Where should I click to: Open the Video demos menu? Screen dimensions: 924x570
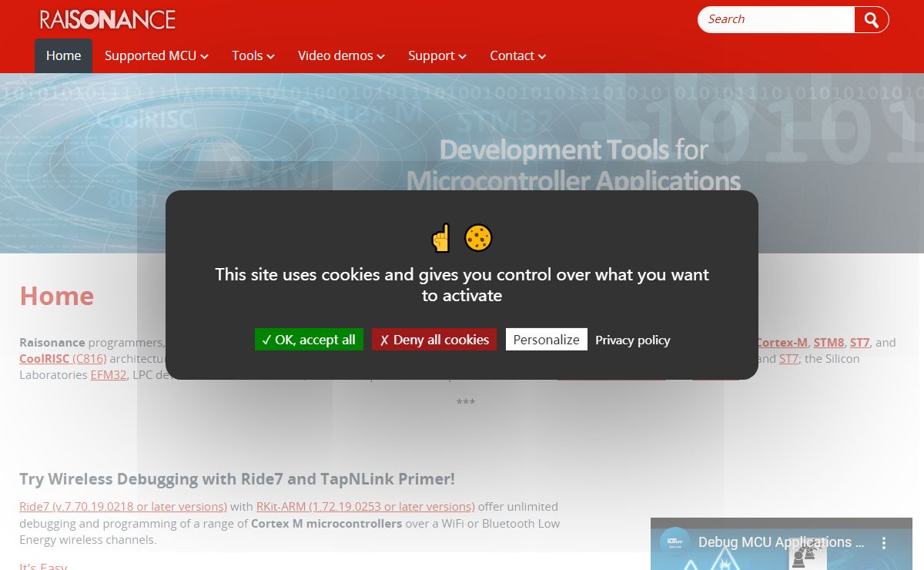[341, 55]
